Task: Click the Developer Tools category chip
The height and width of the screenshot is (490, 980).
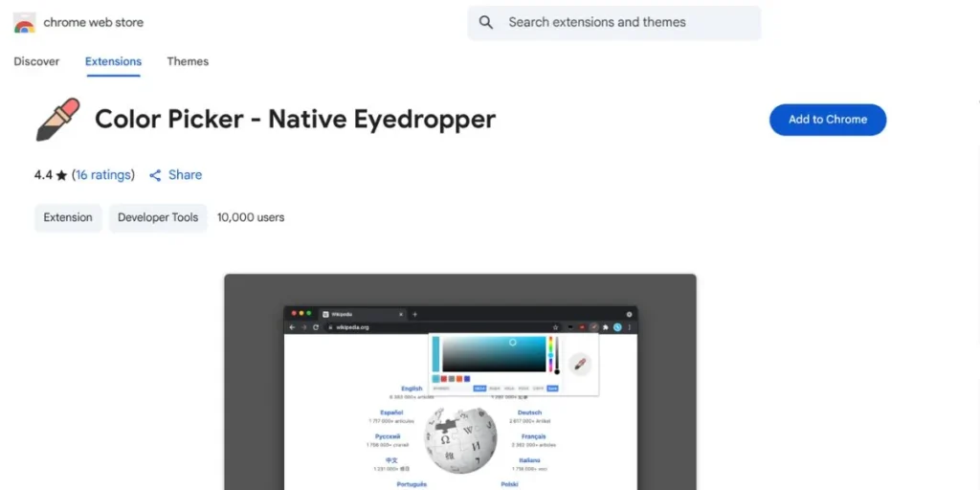Action: coord(158,217)
